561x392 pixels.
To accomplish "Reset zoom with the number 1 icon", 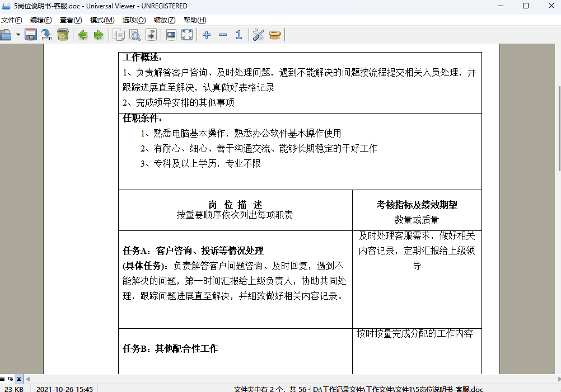I will (239, 35).
